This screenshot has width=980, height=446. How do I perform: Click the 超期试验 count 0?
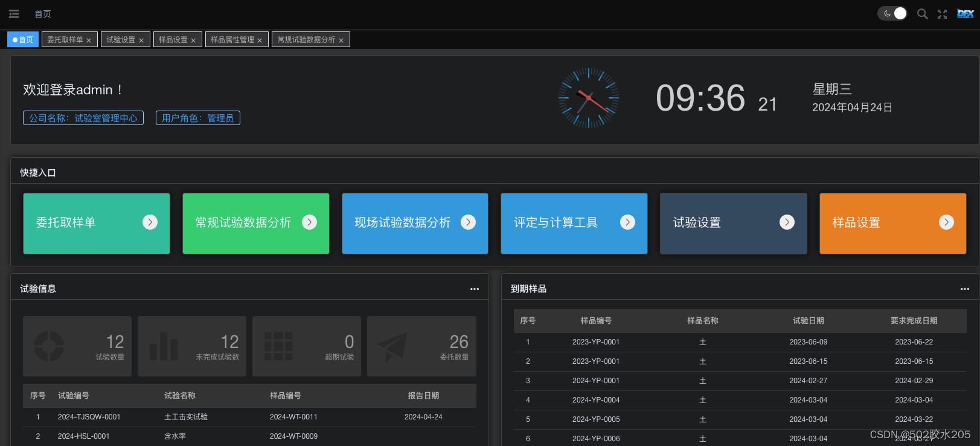[x=349, y=342]
